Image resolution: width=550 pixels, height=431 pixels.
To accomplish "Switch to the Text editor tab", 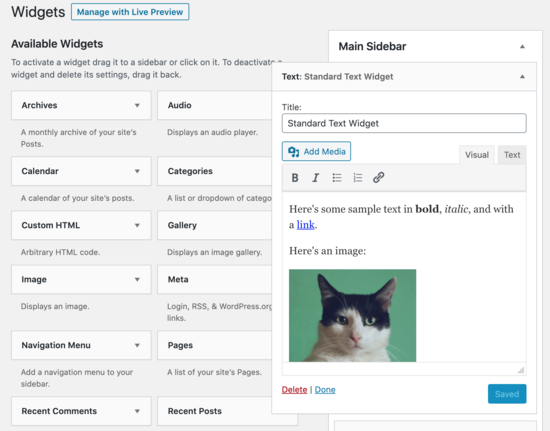I will (x=512, y=155).
